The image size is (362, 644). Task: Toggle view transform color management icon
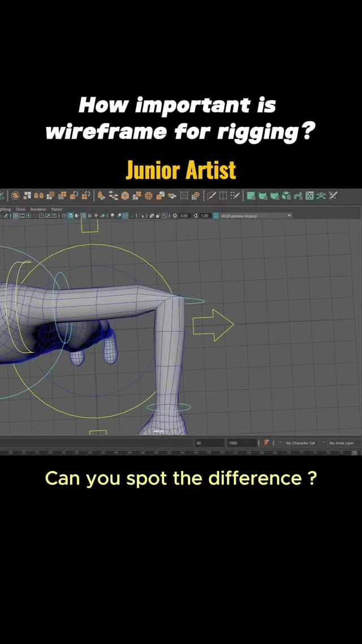tap(216, 216)
